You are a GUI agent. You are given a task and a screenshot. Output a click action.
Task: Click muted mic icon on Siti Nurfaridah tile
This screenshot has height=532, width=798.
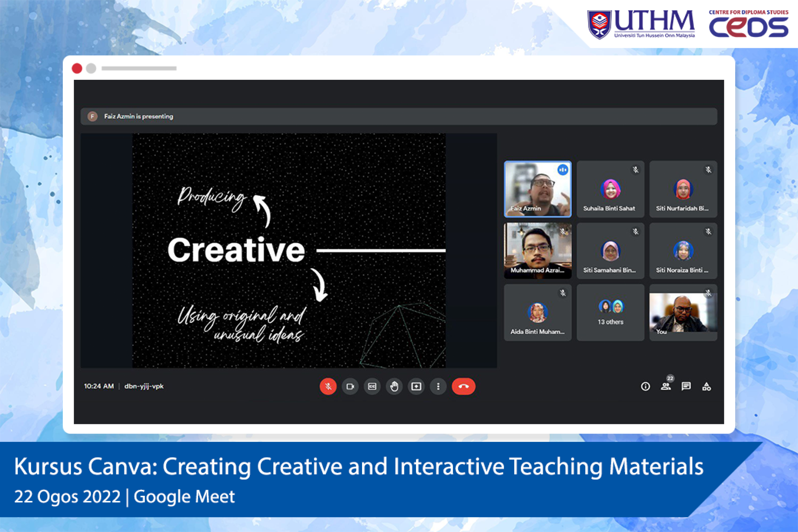click(708, 170)
